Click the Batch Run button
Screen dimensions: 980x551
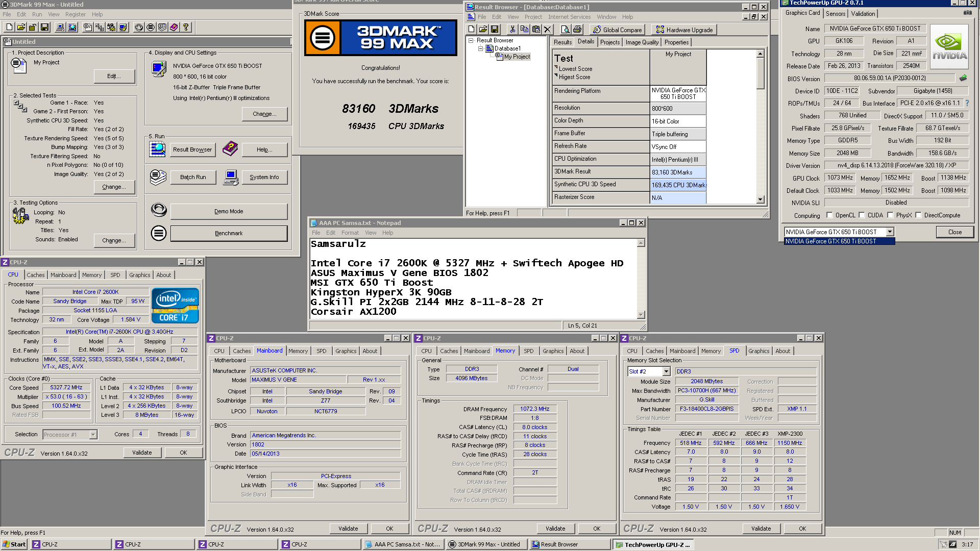pyautogui.click(x=193, y=177)
